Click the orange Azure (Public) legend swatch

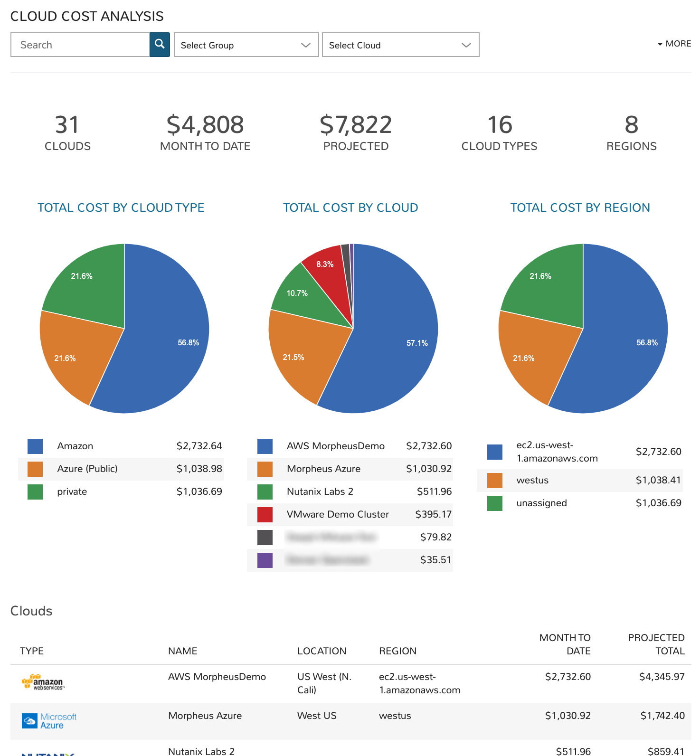[x=35, y=469]
